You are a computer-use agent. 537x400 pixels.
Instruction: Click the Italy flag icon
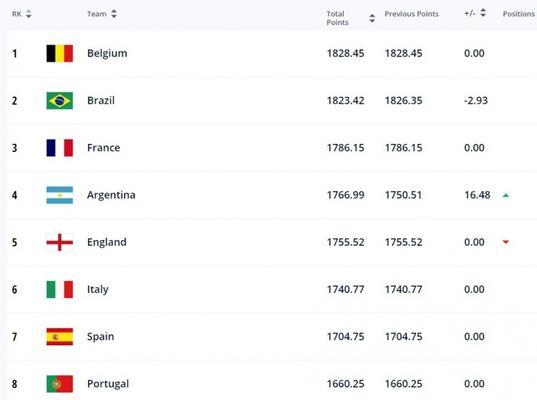[60, 289]
